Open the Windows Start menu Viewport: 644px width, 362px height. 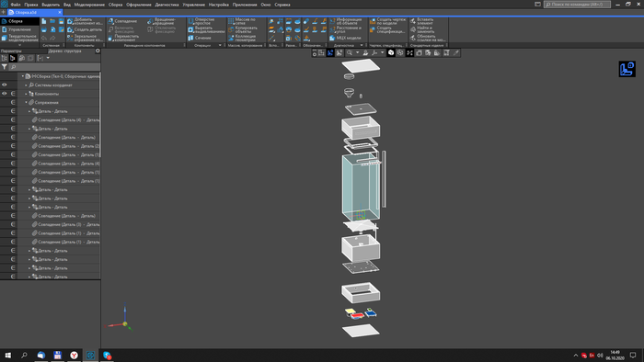[7, 355]
